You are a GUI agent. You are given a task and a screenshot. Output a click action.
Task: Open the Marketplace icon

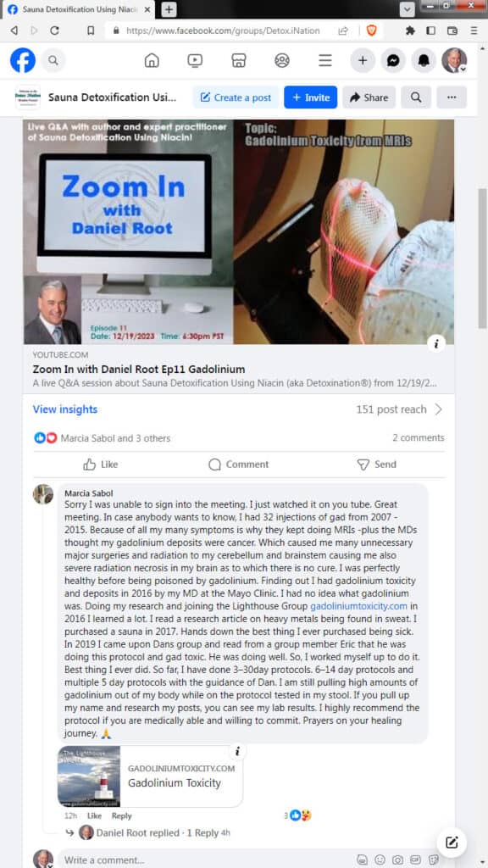[x=238, y=60]
